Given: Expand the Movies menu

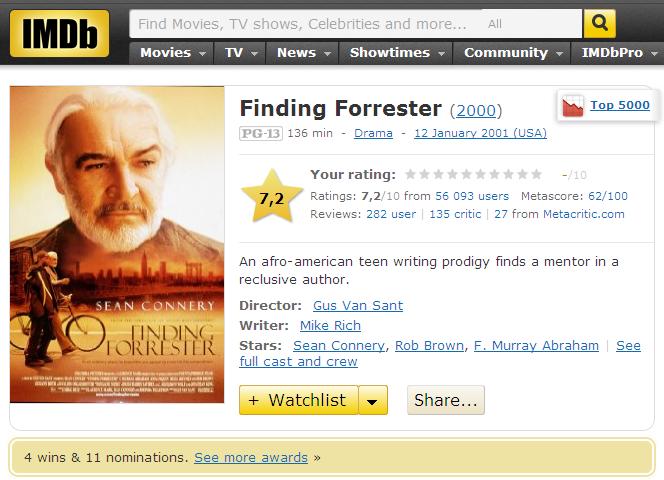Looking at the screenshot, I should click(172, 53).
